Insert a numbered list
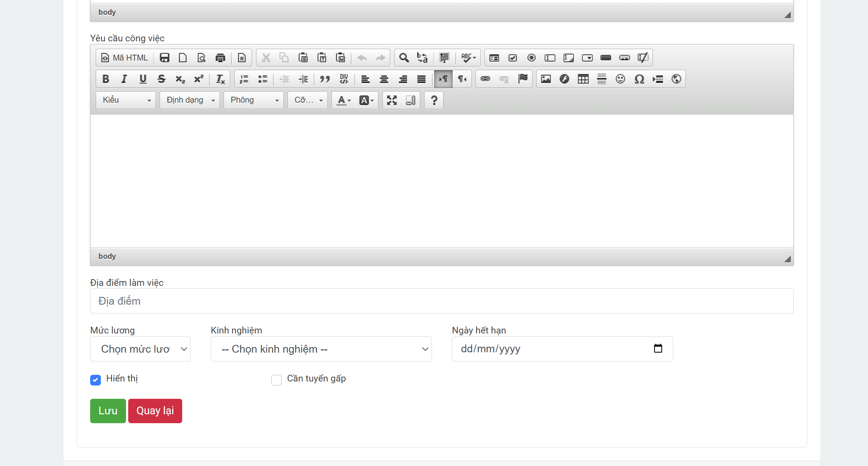The width and height of the screenshot is (868, 466). tap(244, 79)
